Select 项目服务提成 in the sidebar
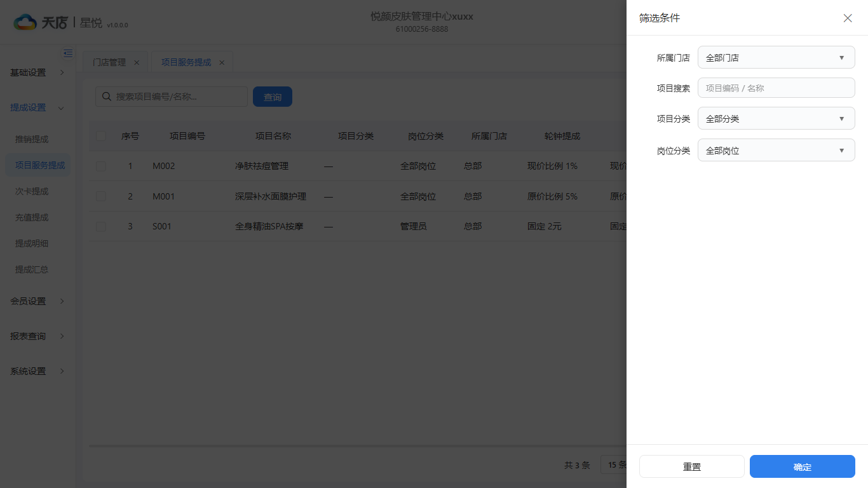Image resolution: width=868 pixels, height=488 pixels. 38,165
